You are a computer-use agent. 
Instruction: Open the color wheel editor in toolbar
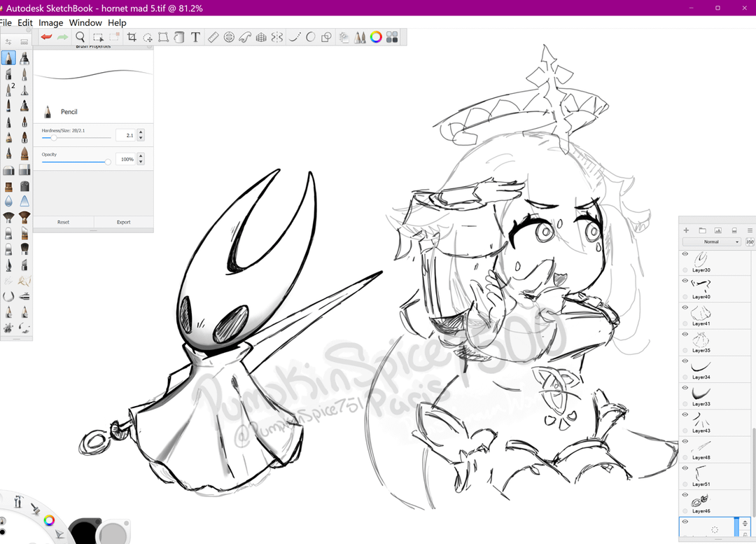coord(376,37)
